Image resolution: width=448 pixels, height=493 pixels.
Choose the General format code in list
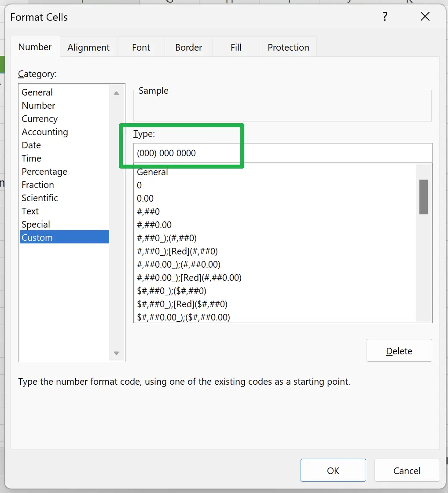coord(152,172)
